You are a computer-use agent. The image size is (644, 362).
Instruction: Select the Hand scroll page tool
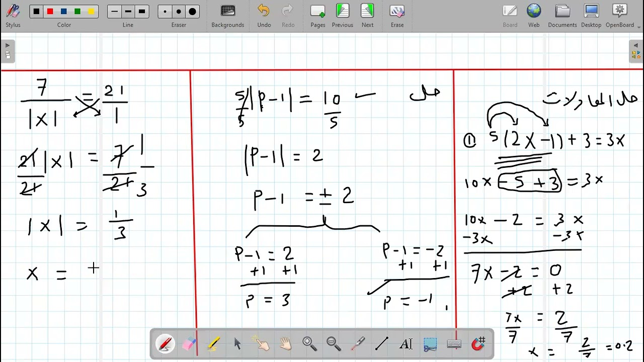click(x=285, y=344)
